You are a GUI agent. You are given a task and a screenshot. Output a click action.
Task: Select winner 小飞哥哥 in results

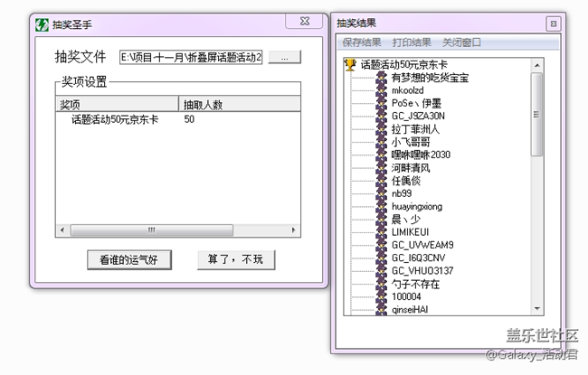click(x=411, y=142)
